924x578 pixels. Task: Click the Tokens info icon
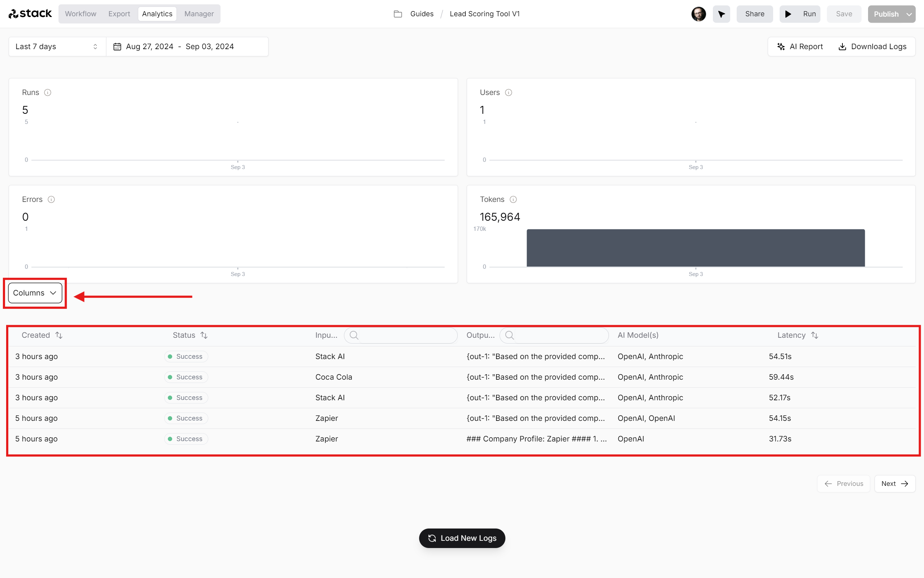pyautogui.click(x=513, y=199)
